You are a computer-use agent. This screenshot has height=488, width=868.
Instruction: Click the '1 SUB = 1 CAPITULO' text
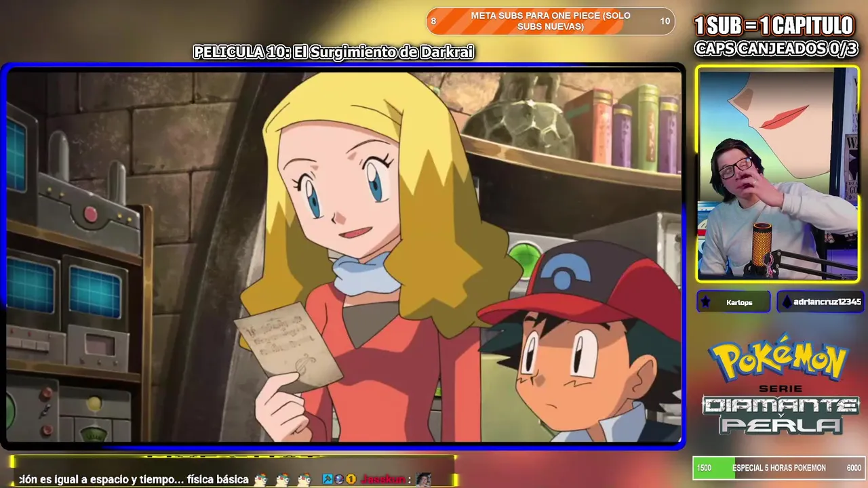click(x=774, y=26)
